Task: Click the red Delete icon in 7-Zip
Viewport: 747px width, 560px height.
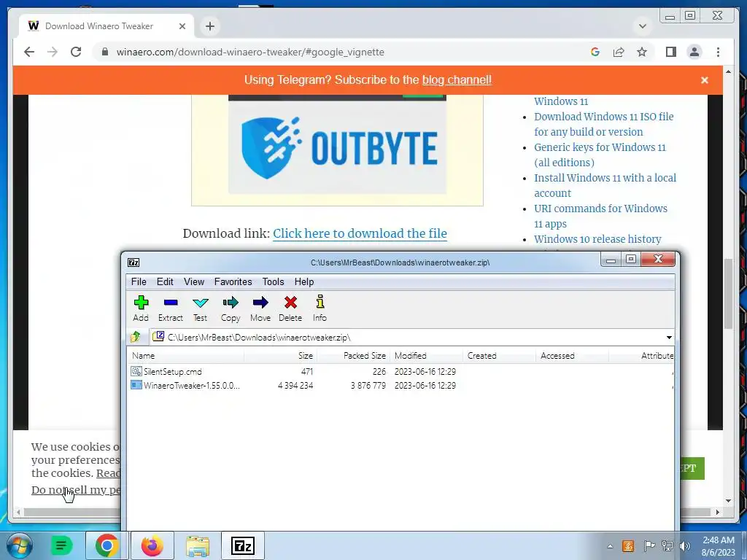Action: tap(290, 303)
